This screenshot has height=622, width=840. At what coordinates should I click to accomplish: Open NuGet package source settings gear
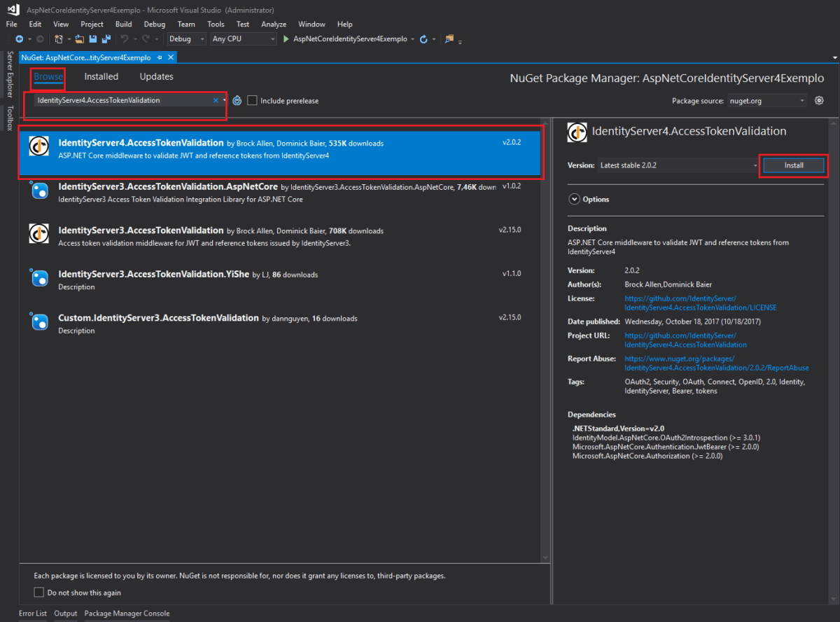pyautogui.click(x=819, y=100)
